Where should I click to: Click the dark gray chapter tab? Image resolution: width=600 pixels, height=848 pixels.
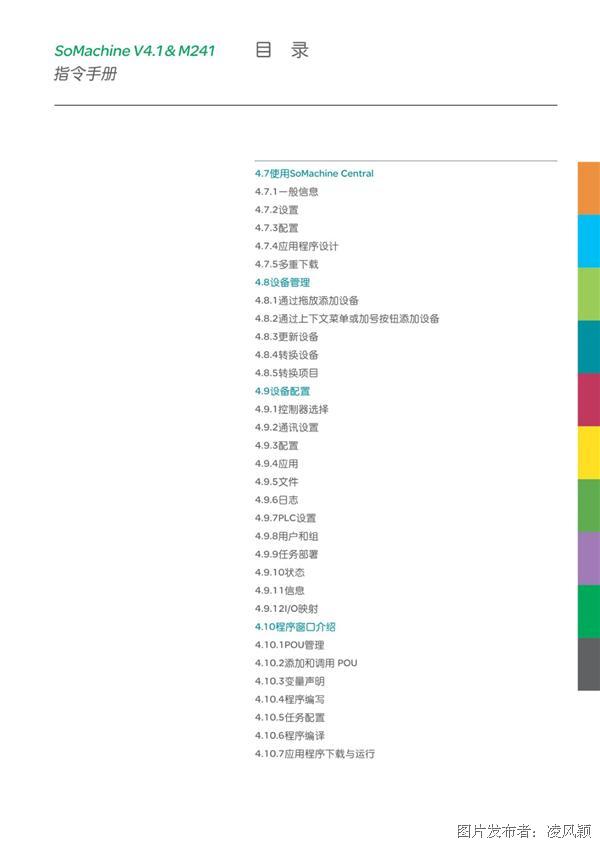589,664
